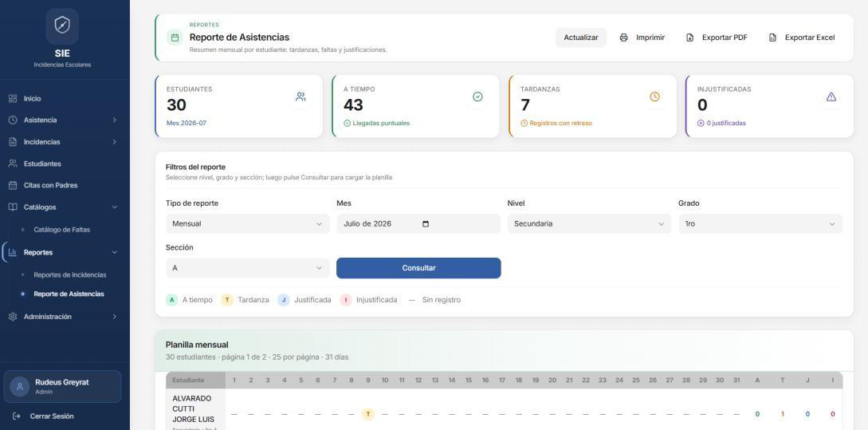Click the people icon on Estudiantes card

[300, 97]
